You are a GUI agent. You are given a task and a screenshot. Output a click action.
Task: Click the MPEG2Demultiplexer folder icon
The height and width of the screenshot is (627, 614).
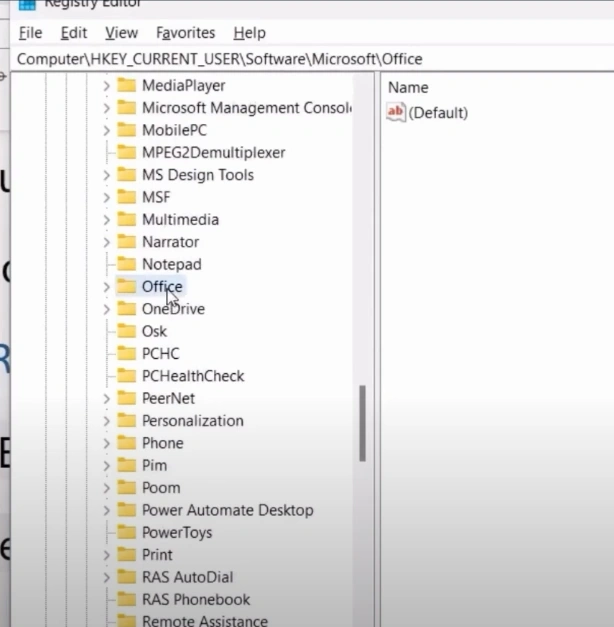(x=126, y=152)
